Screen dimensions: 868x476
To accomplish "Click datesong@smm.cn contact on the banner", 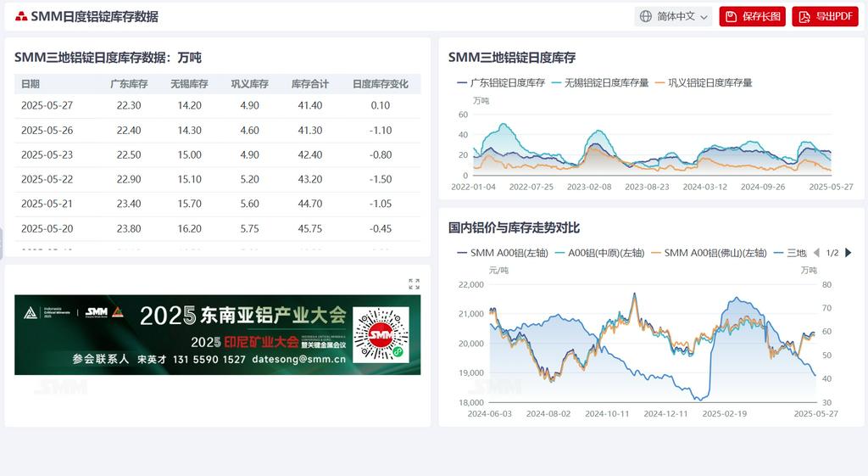I will tap(299, 359).
